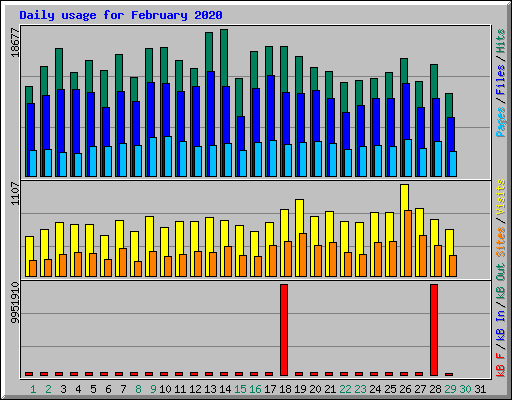Viewport: 512px width, 400px height.
Task: Click the chart title 'Daily usage for February 2020'
Action: pos(121,15)
